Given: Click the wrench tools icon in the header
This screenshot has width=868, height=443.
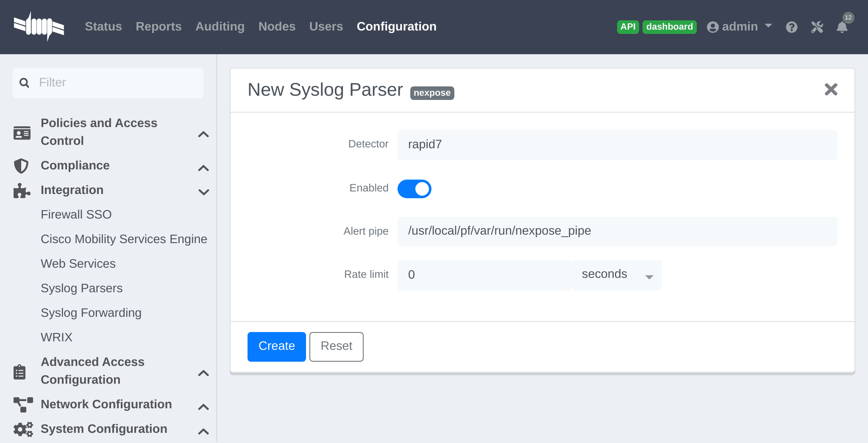Looking at the screenshot, I should [817, 27].
